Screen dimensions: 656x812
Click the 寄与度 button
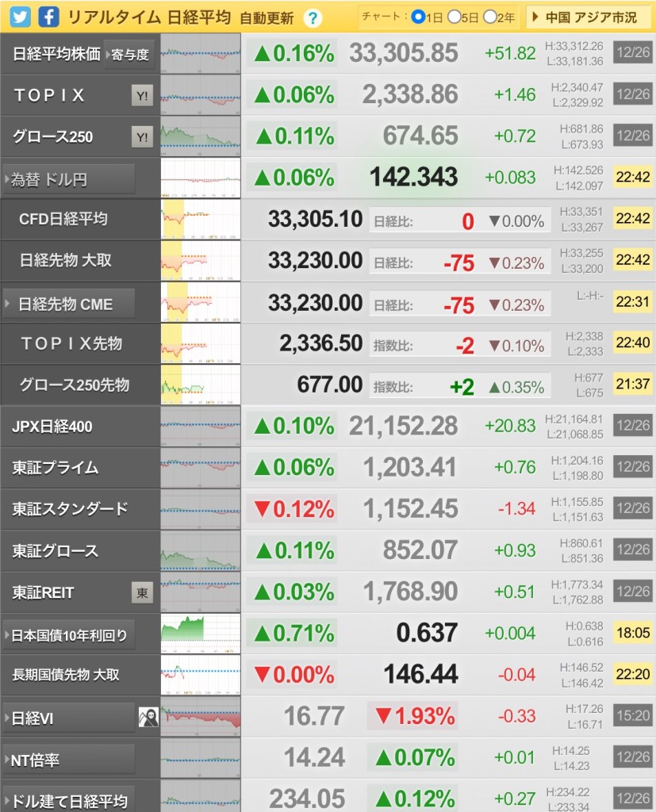(129, 55)
